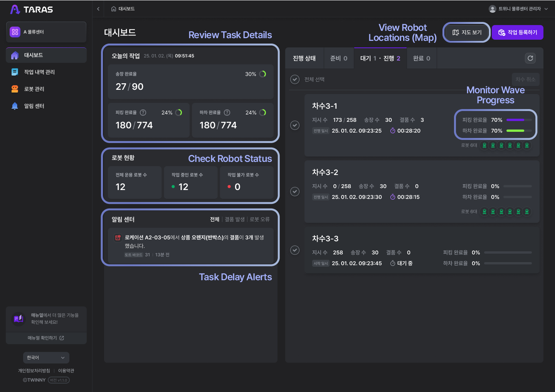Toggle the 전체 선택 checkbox
555x392 pixels.
(x=295, y=79)
